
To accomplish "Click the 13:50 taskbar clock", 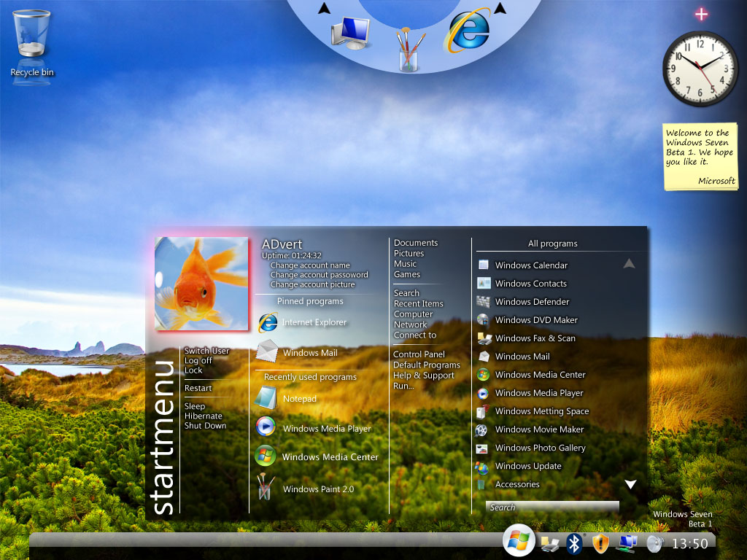I will [690, 543].
